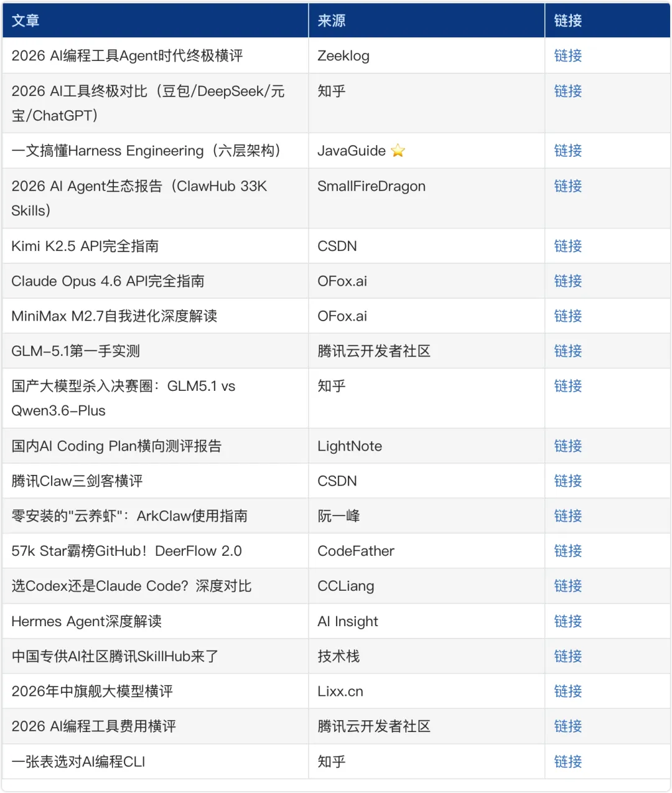Click the 阮一峰 source cell

426,516
